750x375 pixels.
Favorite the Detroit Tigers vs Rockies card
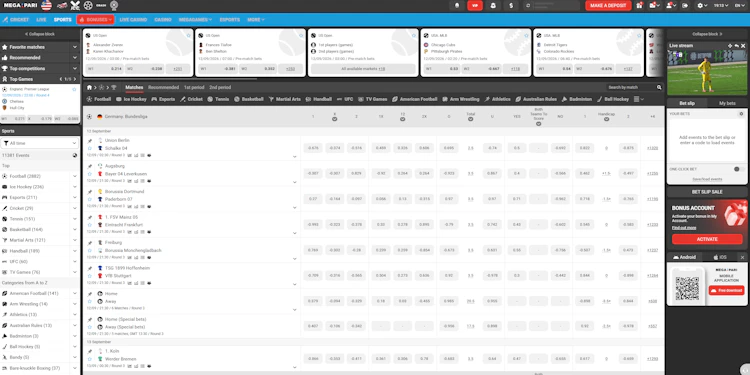639,35
